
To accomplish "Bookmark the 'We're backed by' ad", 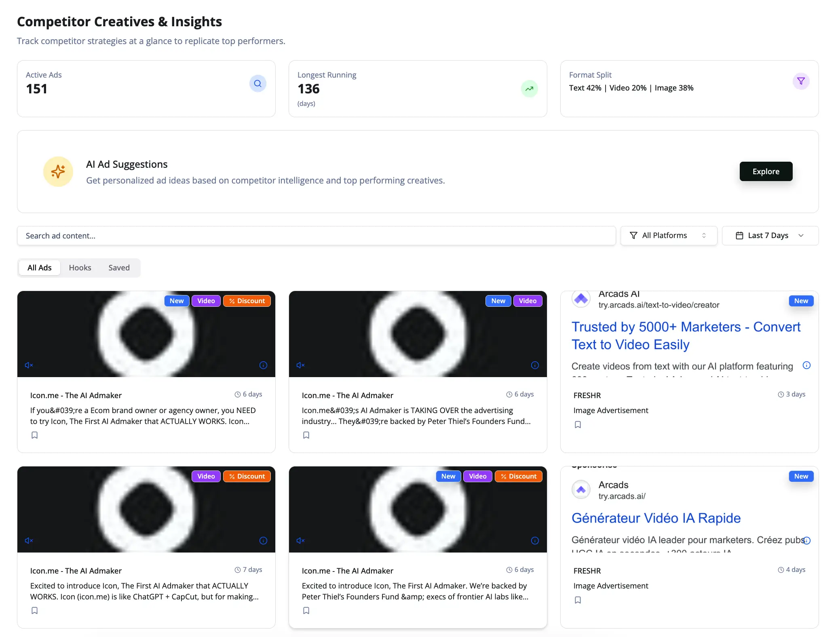I will click(306, 611).
